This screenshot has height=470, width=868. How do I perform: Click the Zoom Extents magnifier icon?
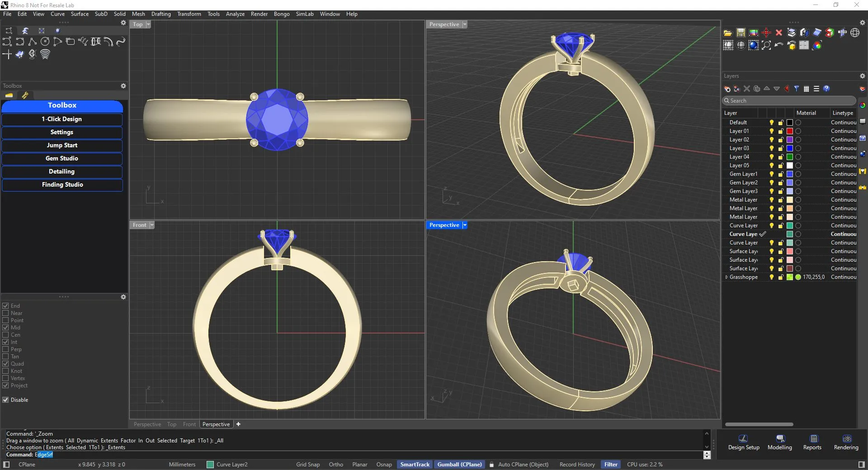pos(766,45)
